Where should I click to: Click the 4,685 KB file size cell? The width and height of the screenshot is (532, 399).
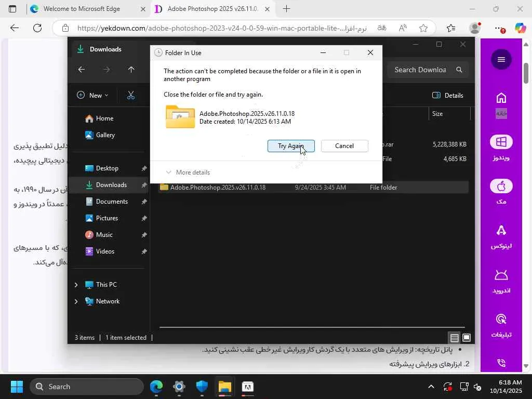coord(455,159)
